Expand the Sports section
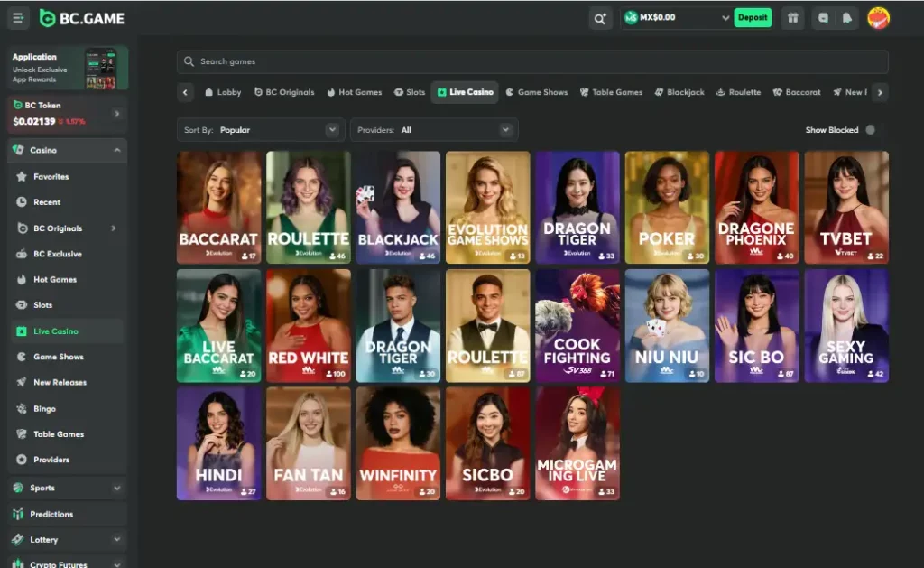Viewport: 924px width, 568px height. point(117,489)
